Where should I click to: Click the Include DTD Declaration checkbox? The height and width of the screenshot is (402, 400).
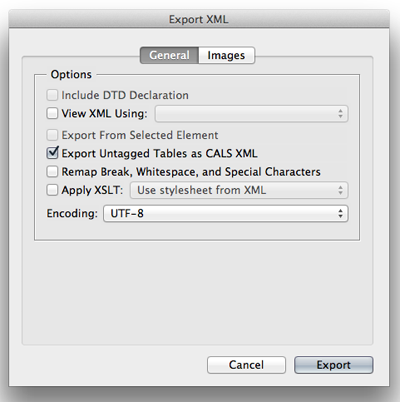tap(52, 95)
